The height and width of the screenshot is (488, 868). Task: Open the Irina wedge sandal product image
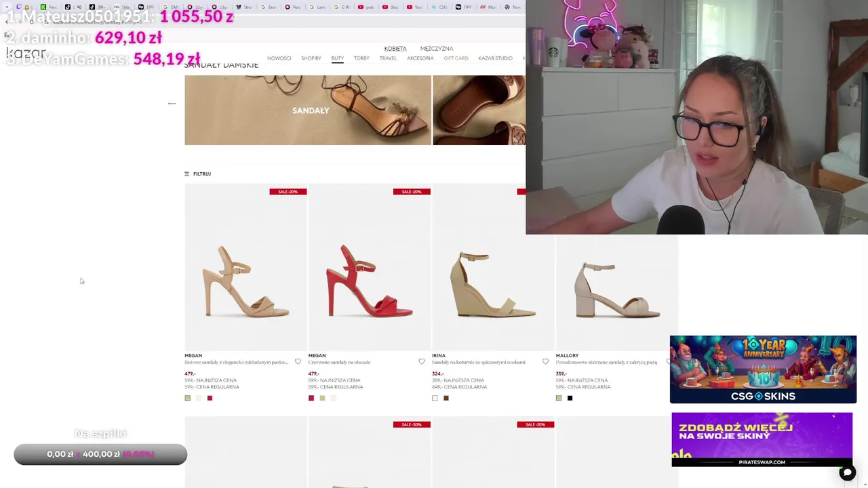click(x=493, y=268)
